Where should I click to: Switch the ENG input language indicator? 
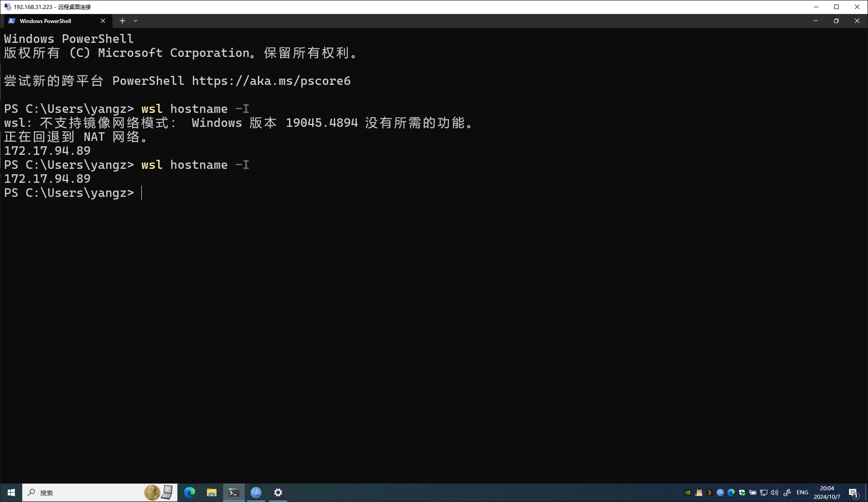[803, 493]
